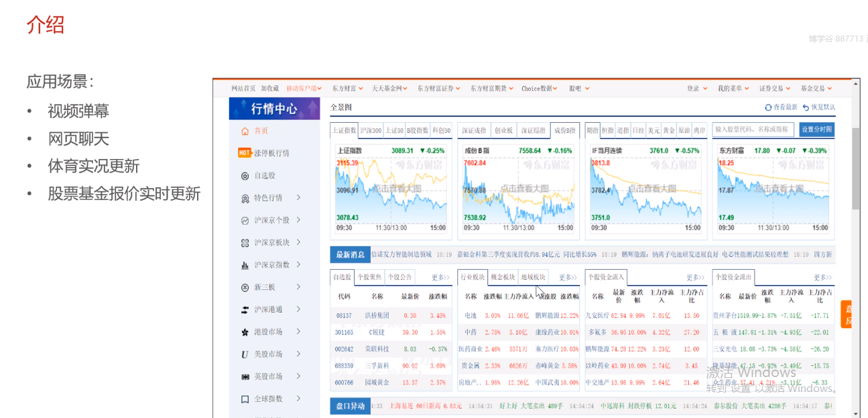
Task: Switch to the 原油 tab
Action: [x=684, y=130]
